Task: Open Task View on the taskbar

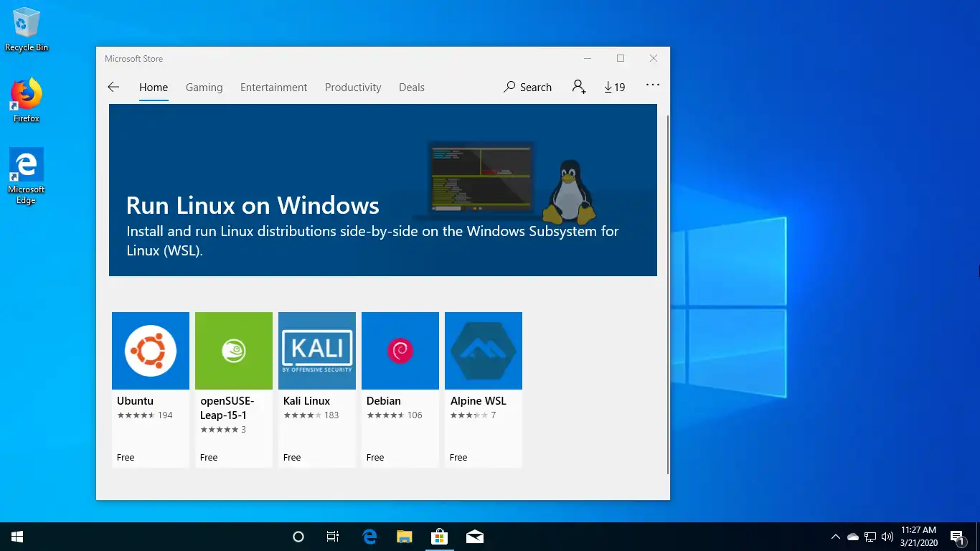Action: pyautogui.click(x=333, y=537)
